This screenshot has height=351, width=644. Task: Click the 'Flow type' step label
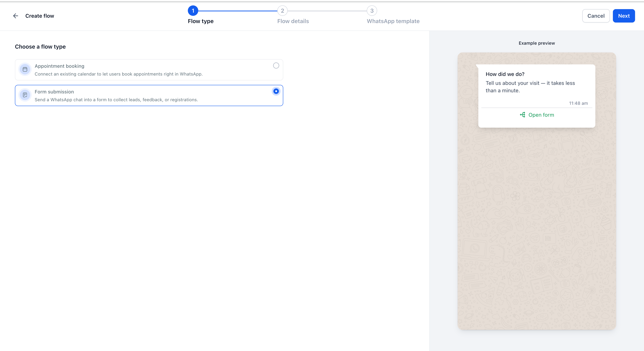(x=201, y=21)
